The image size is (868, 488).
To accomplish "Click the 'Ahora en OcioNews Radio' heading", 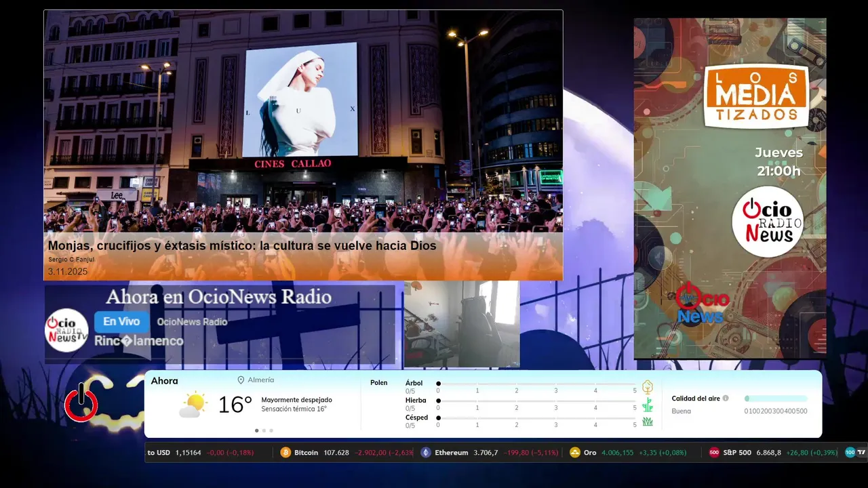I will (219, 297).
